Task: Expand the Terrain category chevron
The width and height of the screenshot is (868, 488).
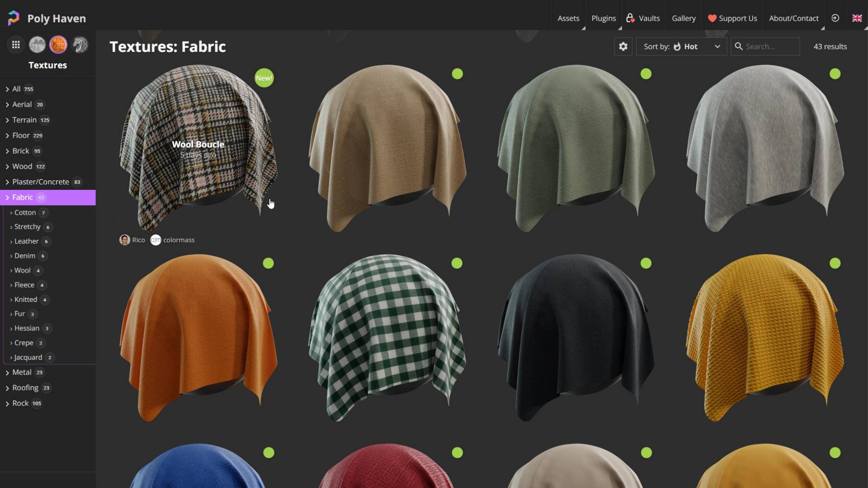Action: (x=7, y=120)
